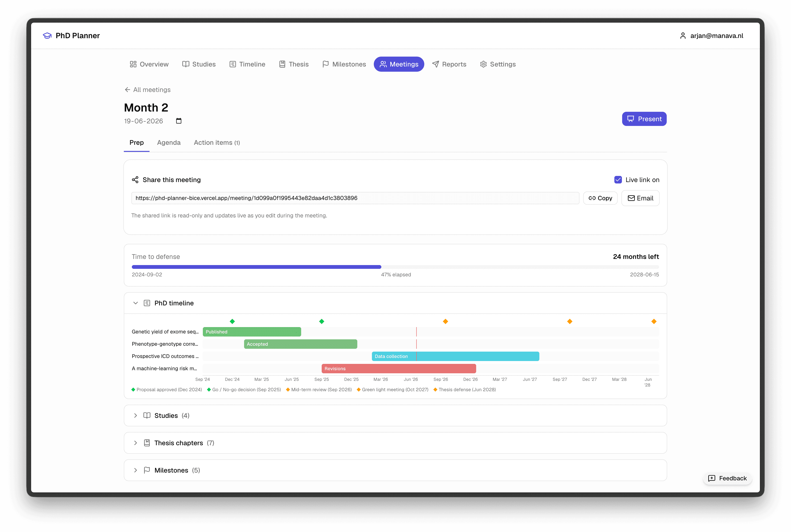Click the green Published study bar
The width and height of the screenshot is (791, 532).
point(252,332)
